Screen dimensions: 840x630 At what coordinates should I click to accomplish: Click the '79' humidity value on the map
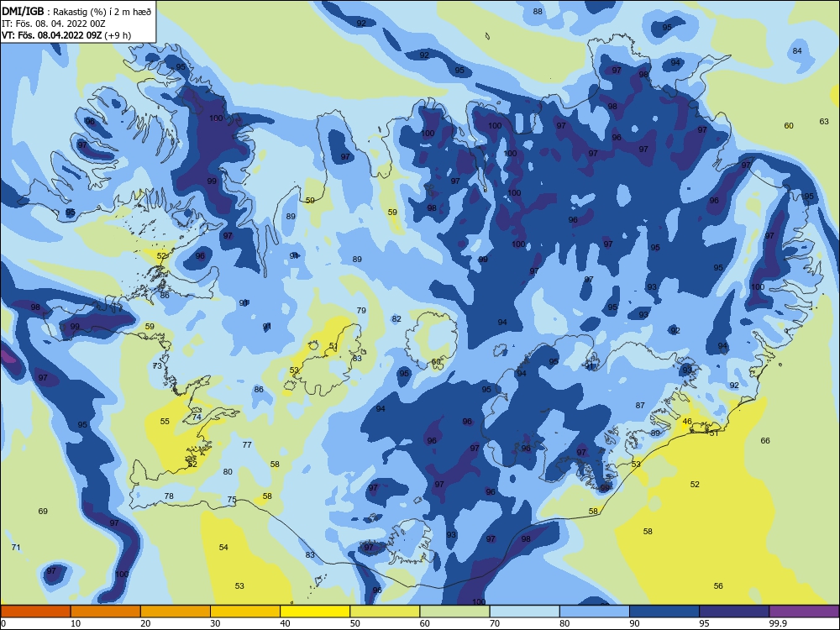361,310
